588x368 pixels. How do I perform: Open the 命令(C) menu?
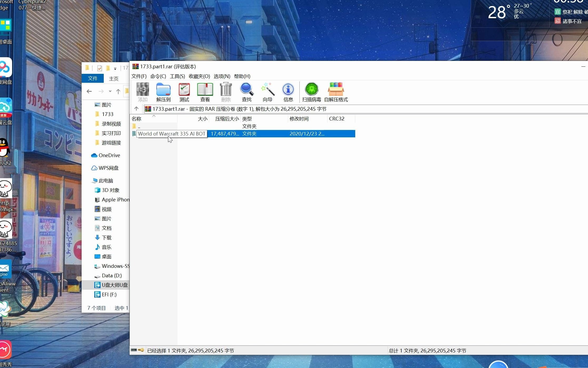click(158, 76)
